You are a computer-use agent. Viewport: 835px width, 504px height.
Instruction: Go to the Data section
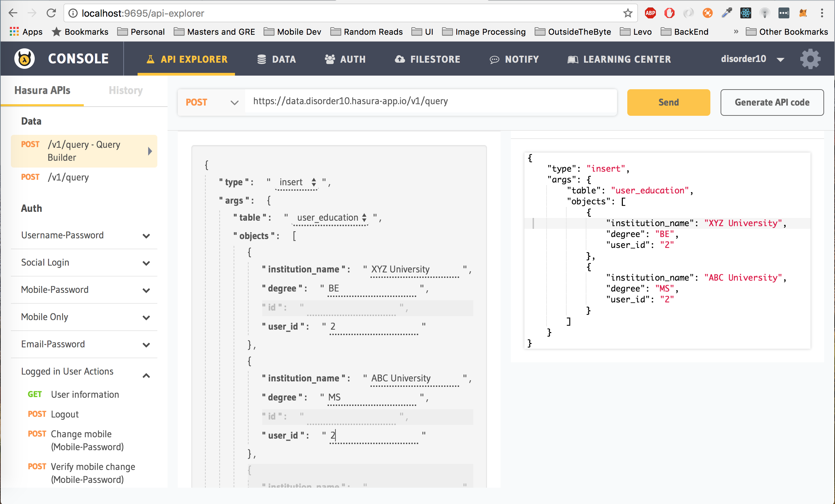point(276,59)
